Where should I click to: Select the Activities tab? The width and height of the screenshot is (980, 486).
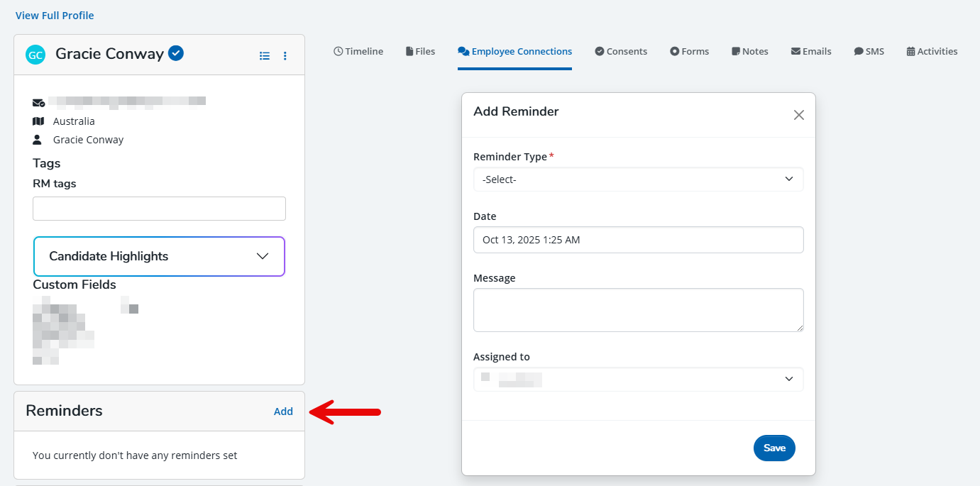[932, 51]
